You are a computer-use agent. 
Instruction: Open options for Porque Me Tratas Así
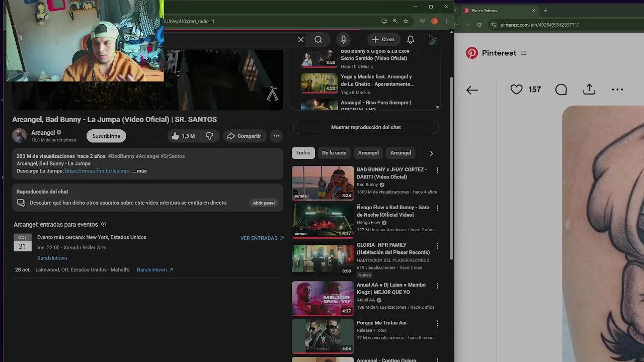[x=437, y=324]
